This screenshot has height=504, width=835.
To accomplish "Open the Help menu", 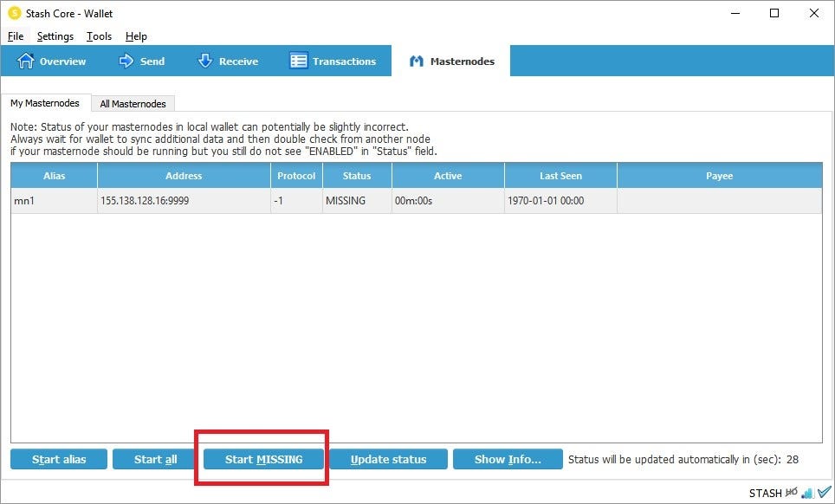I will 136,36.
